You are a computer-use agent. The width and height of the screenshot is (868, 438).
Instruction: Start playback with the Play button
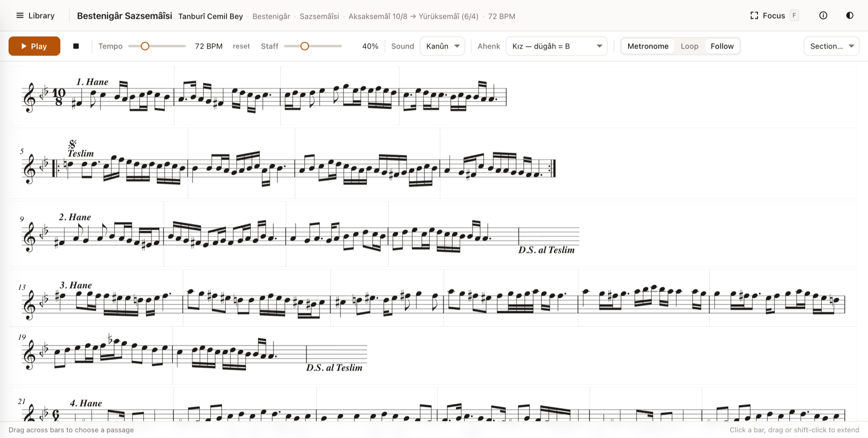click(x=34, y=46)
